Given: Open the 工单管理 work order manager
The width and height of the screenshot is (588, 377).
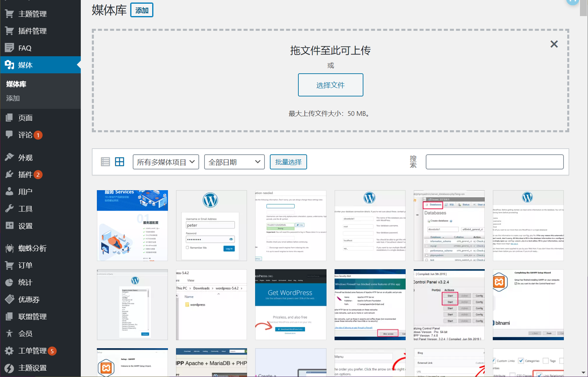Looking at the screenshot, I should pyautogui.click(x=33, y=351).
